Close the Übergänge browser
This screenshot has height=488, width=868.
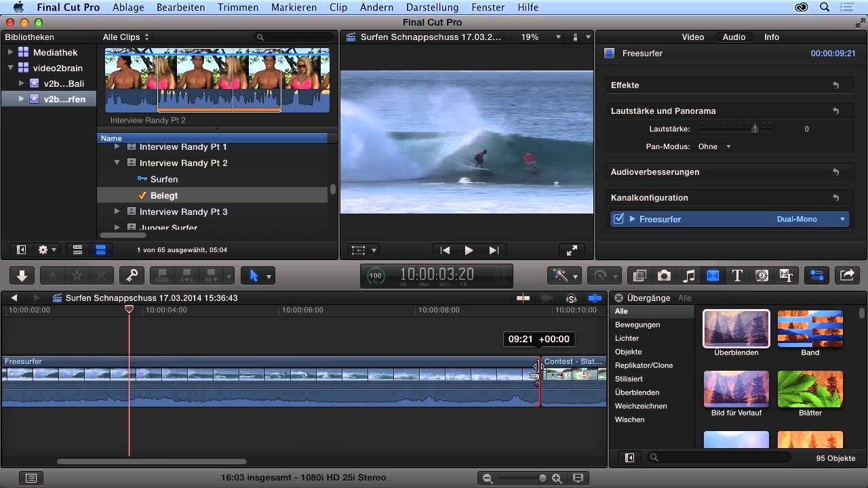[618, 298]
